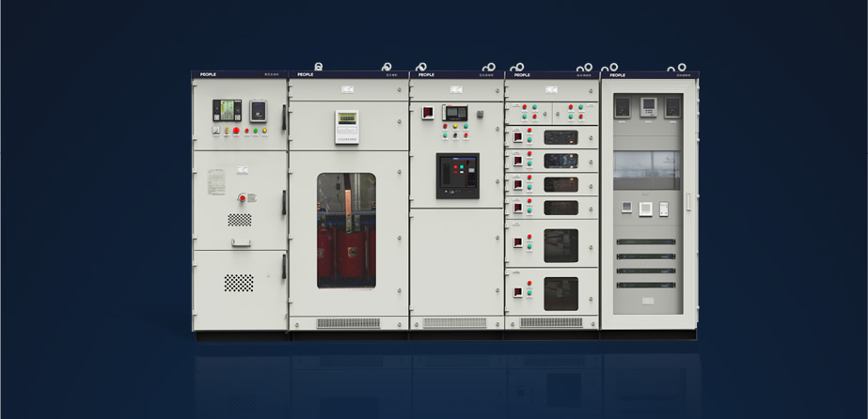The image size is (868, 419).
Task: Click the large black circuit breaker panel
Action: (458, 176)
